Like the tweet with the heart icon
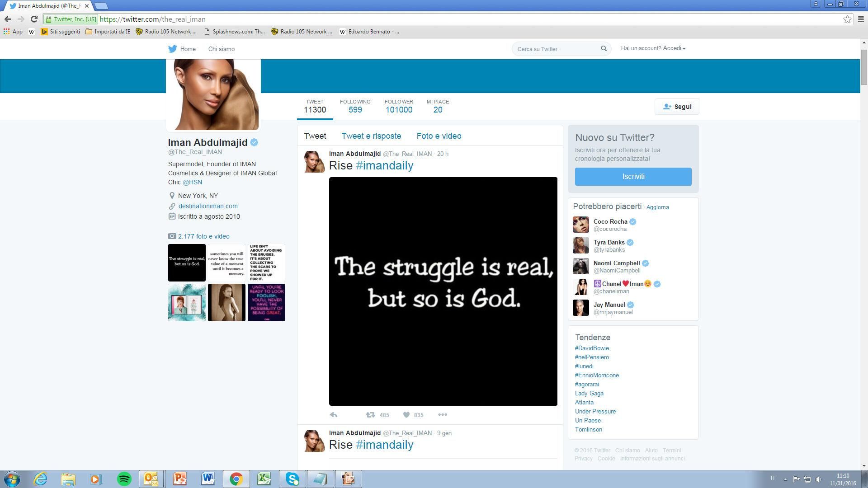Viewport: 868px width, 488px height. point(406,415)
